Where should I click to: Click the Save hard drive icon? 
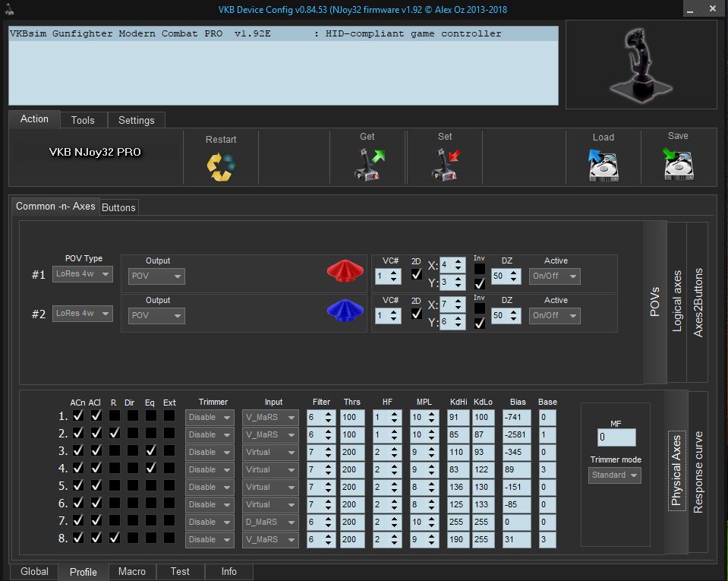(x=678, y=164)
